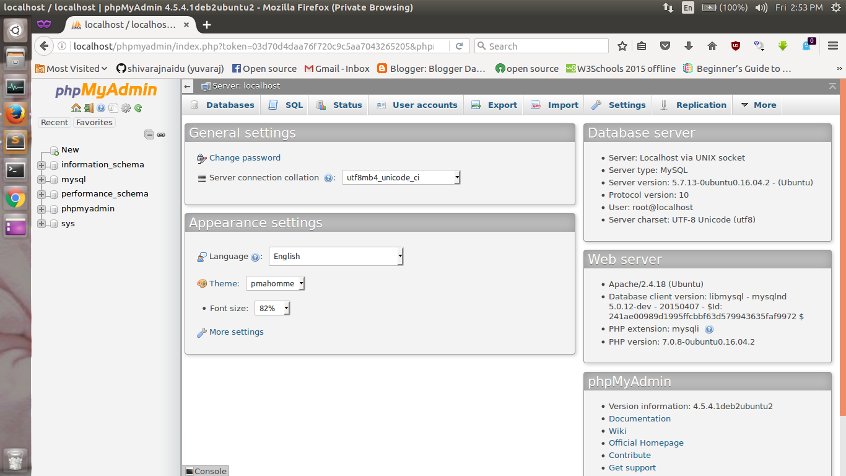
Task: Open phpMyAdmin documentation blue help icon in sidebar
Action: 101,108
